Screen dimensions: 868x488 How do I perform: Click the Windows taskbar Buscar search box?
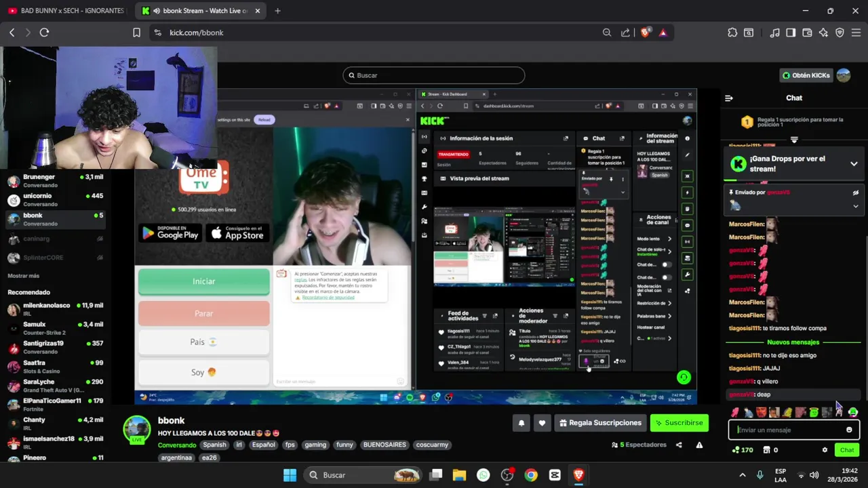pyautogui.click(x=364, y=475)
